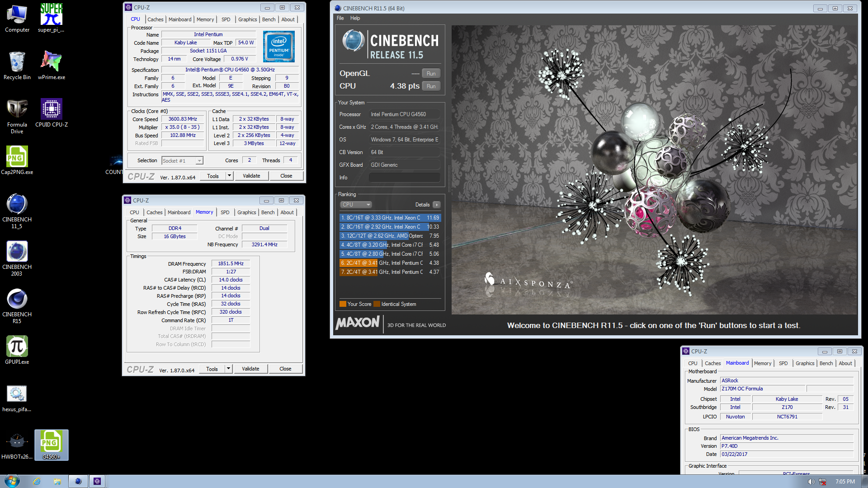868x488 pixels.
Task: Launch the CINEBENCH 11_5 desktop shortcut
Action: [x=17, y=211]
